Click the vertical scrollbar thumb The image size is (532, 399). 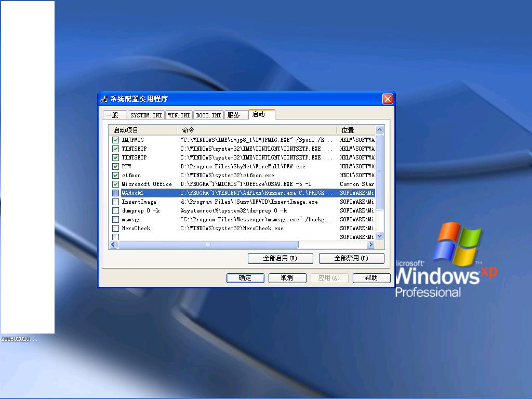click(380, 172)
